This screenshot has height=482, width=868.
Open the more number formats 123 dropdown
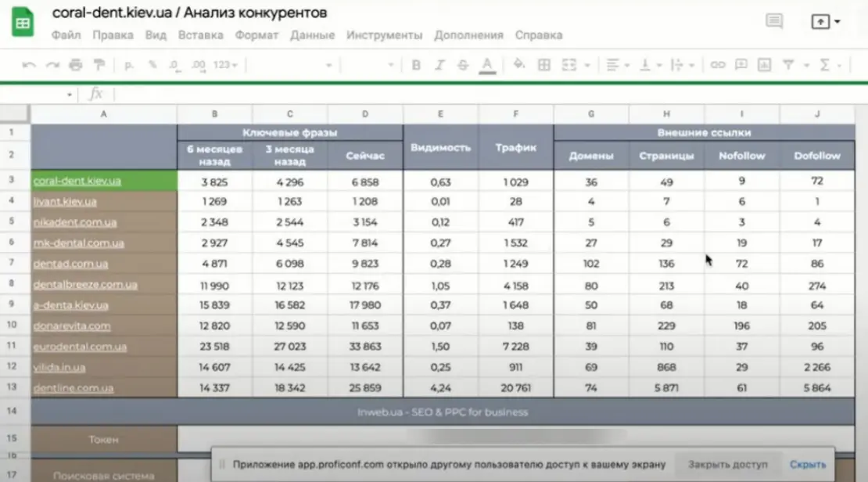tap(225, 66)
